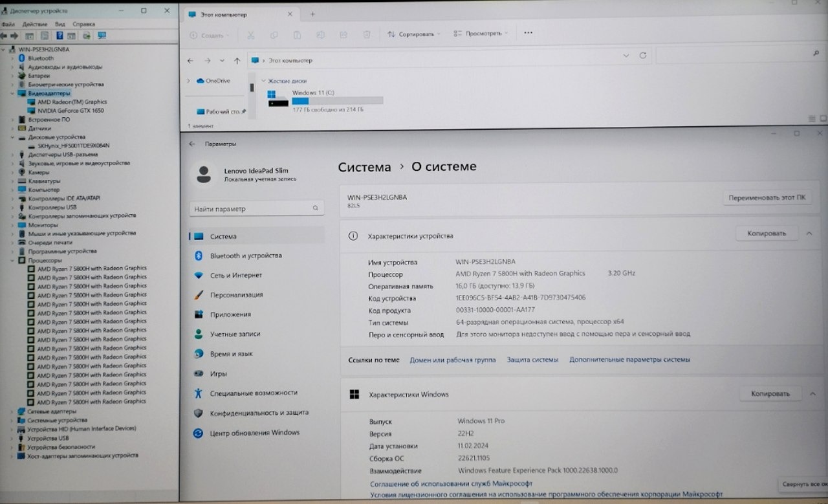Expand Аудиовходы и аудиовыходы node
Screen dimensions: 828x504
(12, 67)
